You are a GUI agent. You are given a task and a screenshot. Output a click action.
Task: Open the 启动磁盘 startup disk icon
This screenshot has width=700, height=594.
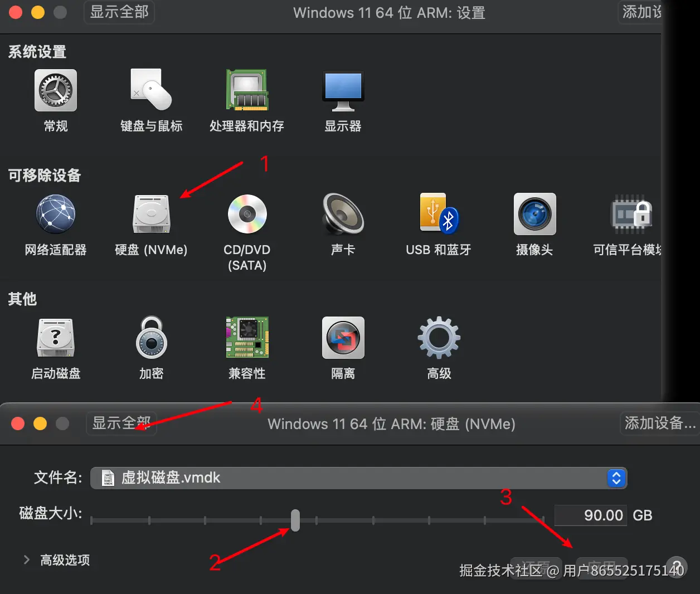tap(56, 338)
